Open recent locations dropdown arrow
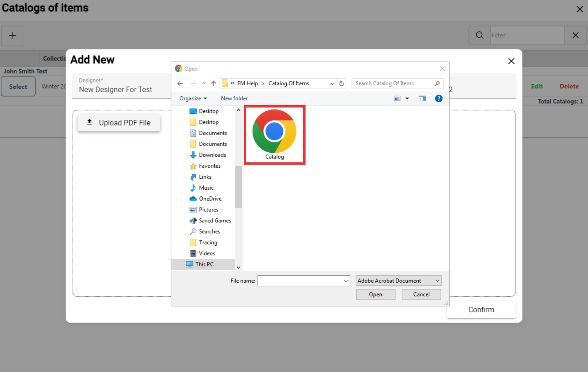The height and width of the screenshot is (372, 588). tap(204, 83)
